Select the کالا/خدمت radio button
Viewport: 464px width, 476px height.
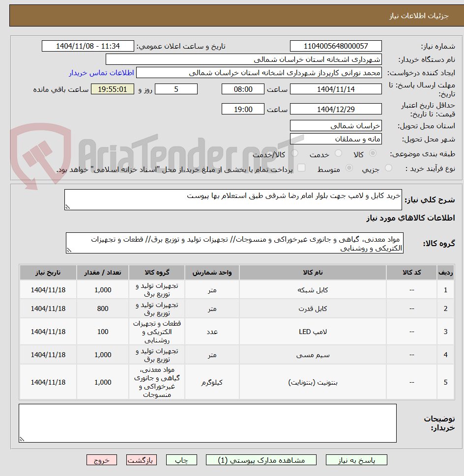294,154
